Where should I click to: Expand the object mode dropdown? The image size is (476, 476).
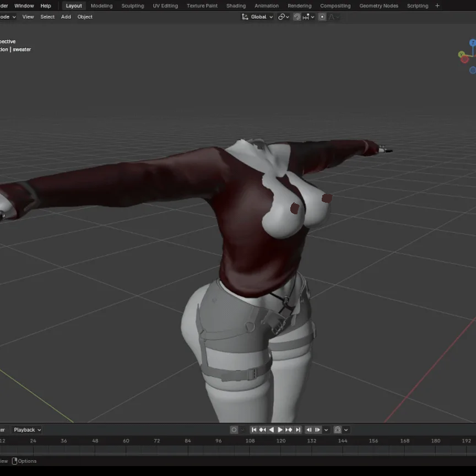[8, 17]
